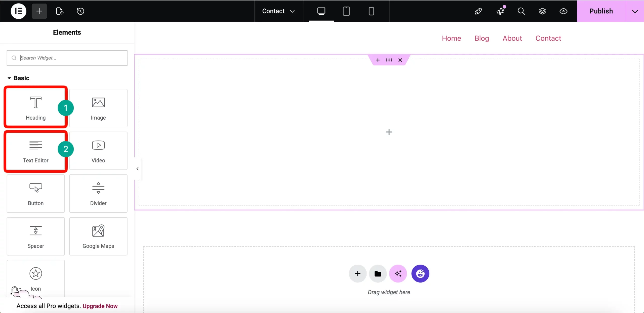Expand the Publish options arrow

tap(635, 11)
